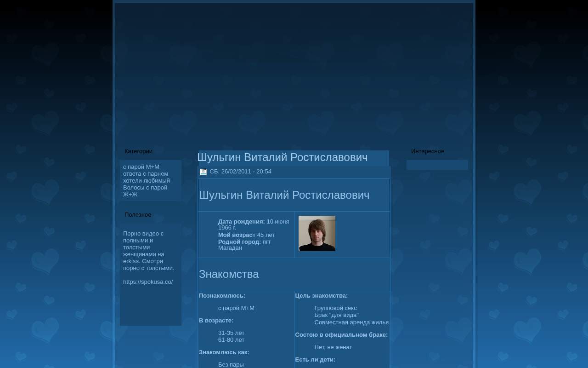Click the Без пары value
588x368 pixels.
pos(231,365)
